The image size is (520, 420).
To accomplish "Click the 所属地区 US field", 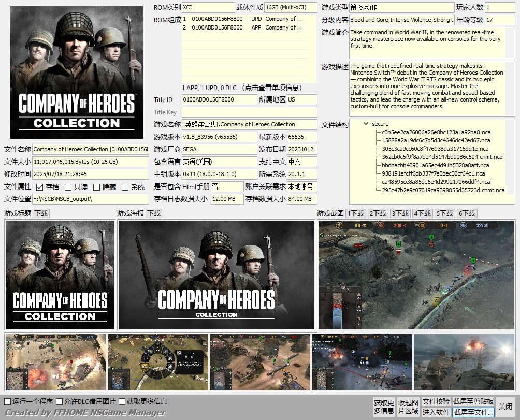I will [302, 100].
